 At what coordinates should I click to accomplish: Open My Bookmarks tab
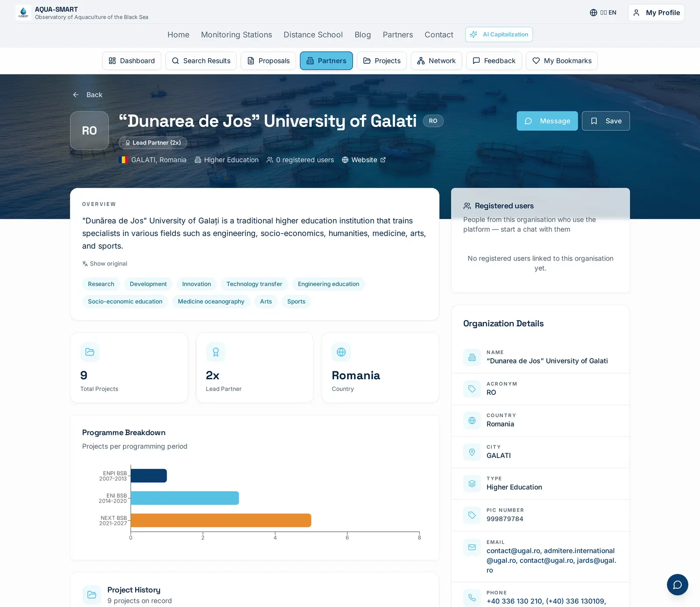562,61
